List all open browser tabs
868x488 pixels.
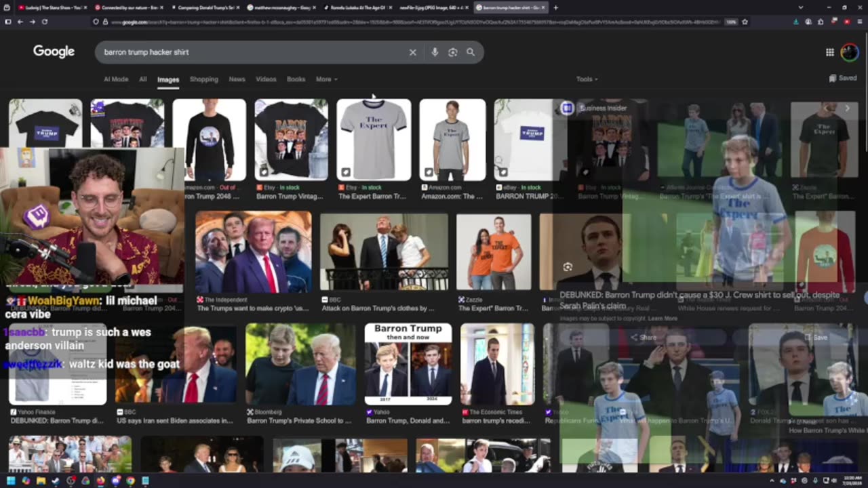click(800, 7)
